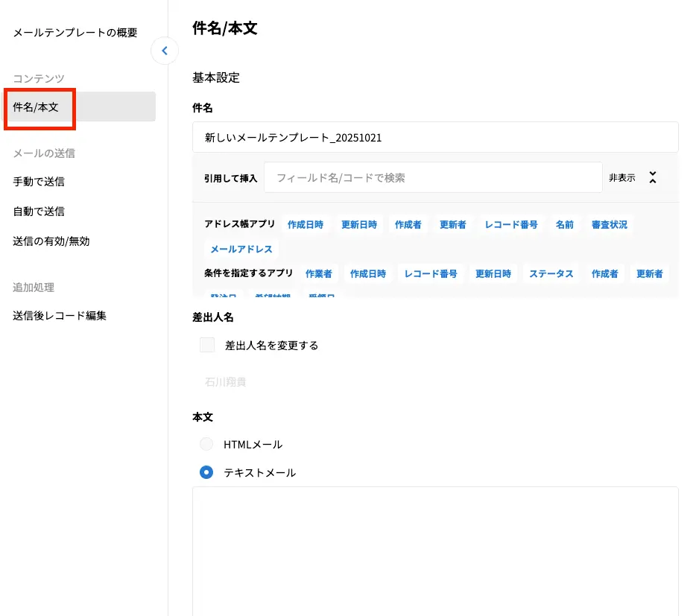Select the HTMLメール radio option

pos(206,445)
